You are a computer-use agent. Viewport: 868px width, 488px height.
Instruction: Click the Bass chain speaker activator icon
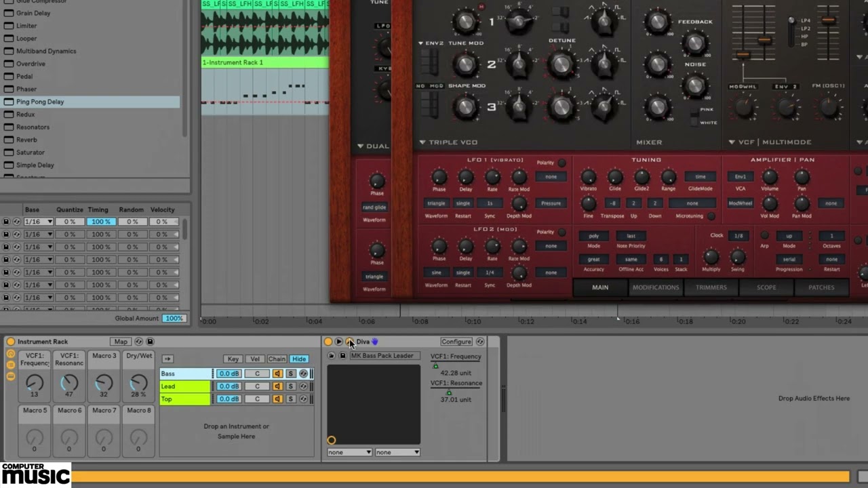tap(277, 373)
